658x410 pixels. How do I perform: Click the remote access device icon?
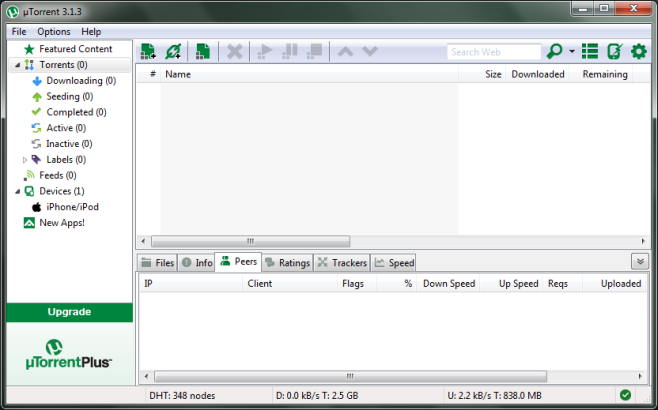pyautogui.click(x=615, y=51)
